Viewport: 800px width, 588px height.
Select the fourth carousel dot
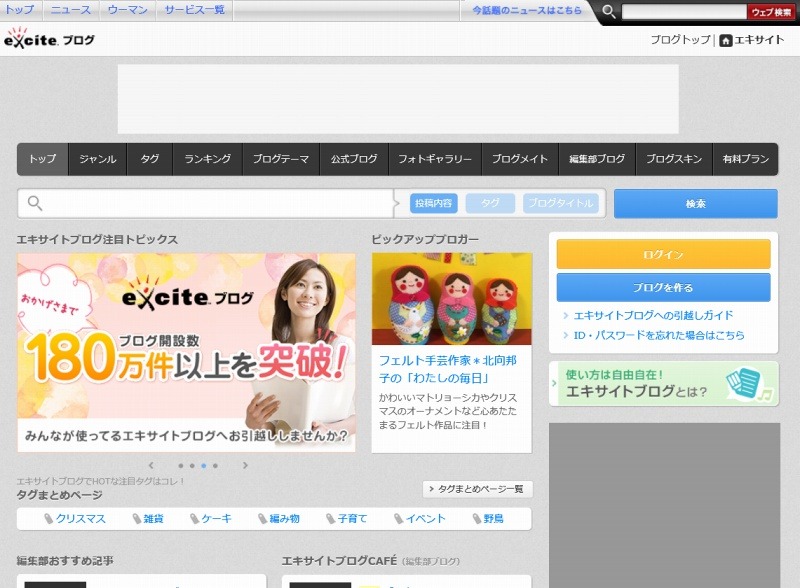pos(215,466)
